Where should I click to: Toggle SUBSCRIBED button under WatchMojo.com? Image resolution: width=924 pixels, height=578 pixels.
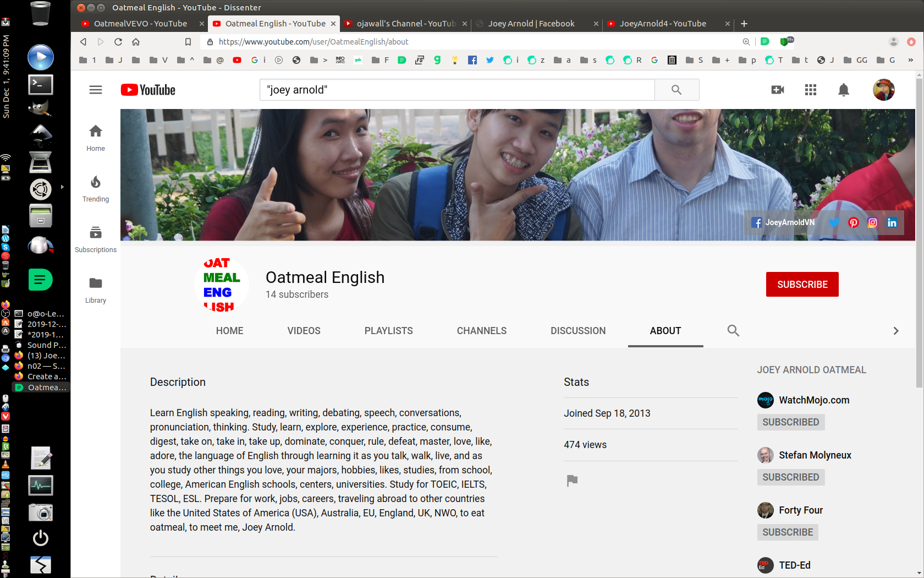click(x=791, y=422)
